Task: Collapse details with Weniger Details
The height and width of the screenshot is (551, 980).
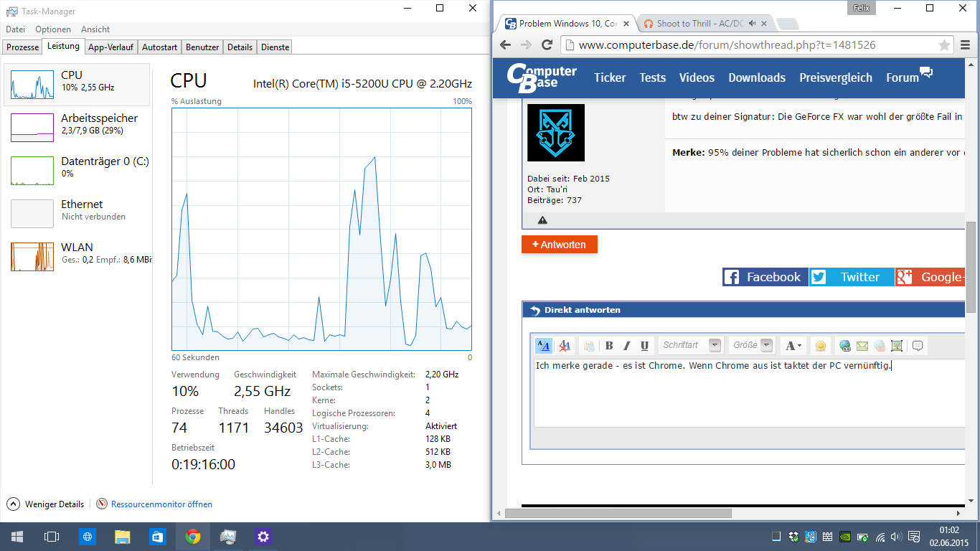Action: tap(46, 504)
